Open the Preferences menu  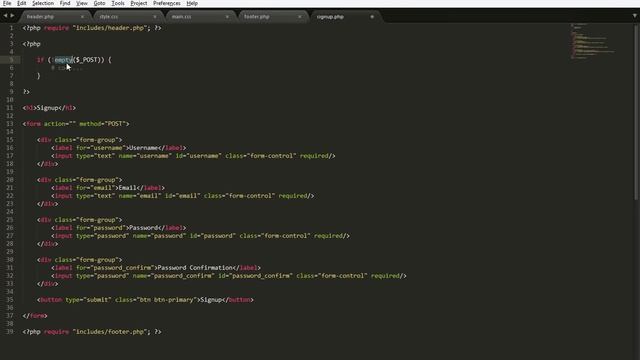pos(167,3)
